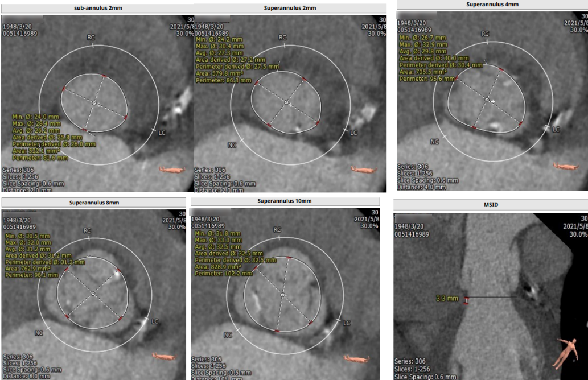Screen dimensions: 588x380
Task: Click the RC marker in Superannulus 2mm panel
Action: coord(282,38)
